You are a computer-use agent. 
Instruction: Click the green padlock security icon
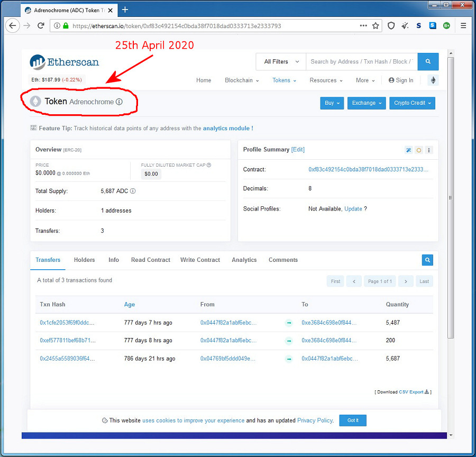[66, 26]
